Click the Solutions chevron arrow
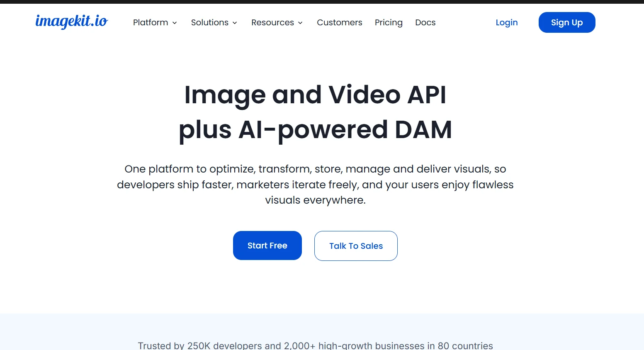Screen dimensions: 644x350 coord(234,23)
